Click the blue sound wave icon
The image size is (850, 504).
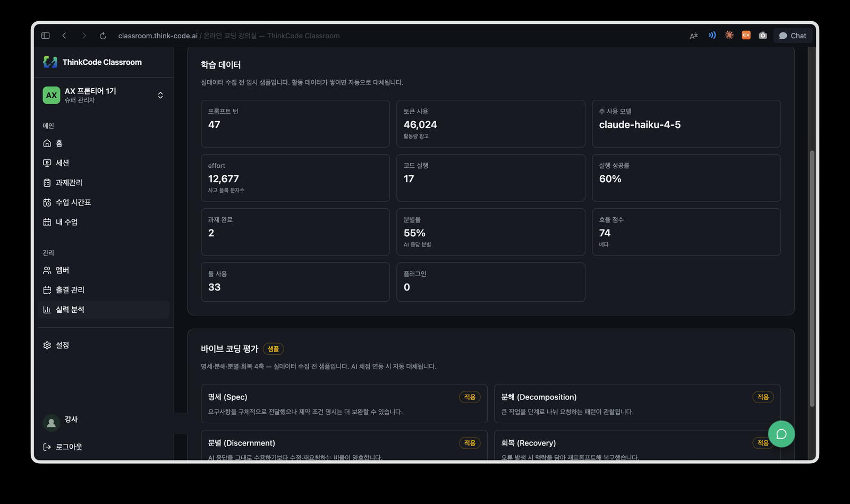point(712,35)
